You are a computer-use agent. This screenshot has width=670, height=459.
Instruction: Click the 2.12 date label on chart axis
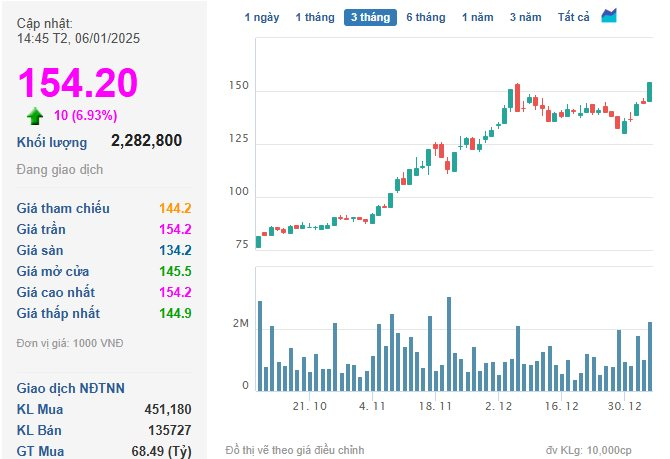[x=498, y=406]
